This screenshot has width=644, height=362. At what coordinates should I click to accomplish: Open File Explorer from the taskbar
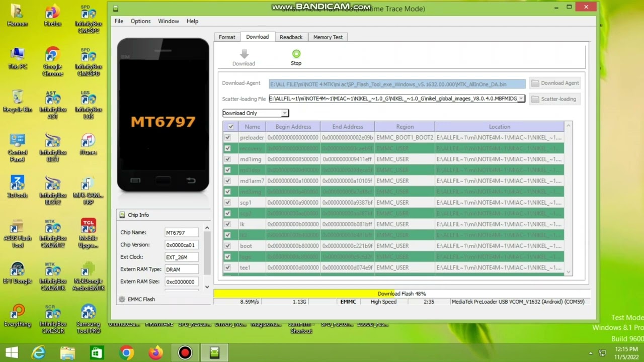tap(68, 352)
